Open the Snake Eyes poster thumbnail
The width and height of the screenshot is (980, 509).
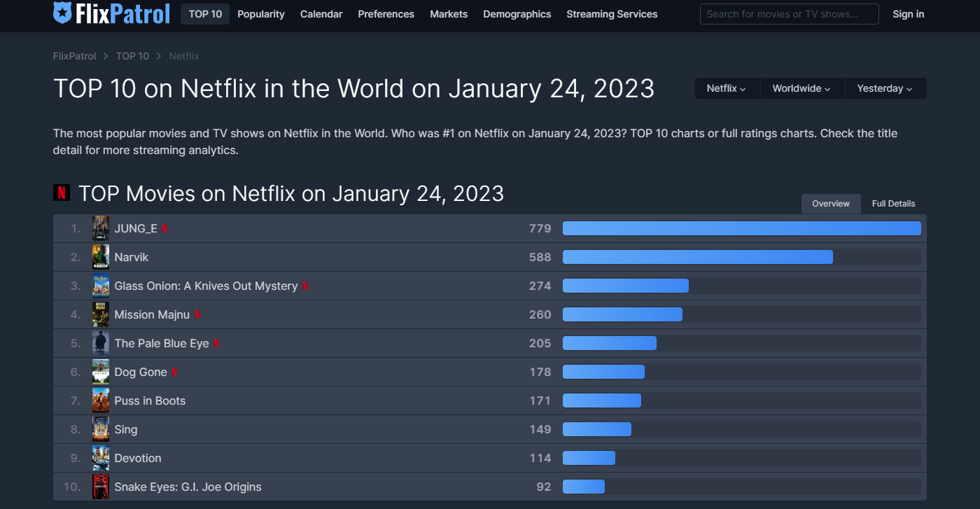point(101,487)
